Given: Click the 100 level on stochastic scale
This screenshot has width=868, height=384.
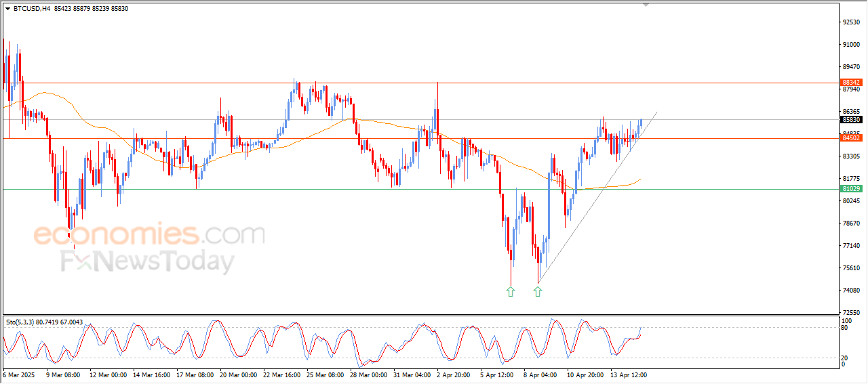Looking at the screenshot, I should pyautogui.click(x=846, y=320).
